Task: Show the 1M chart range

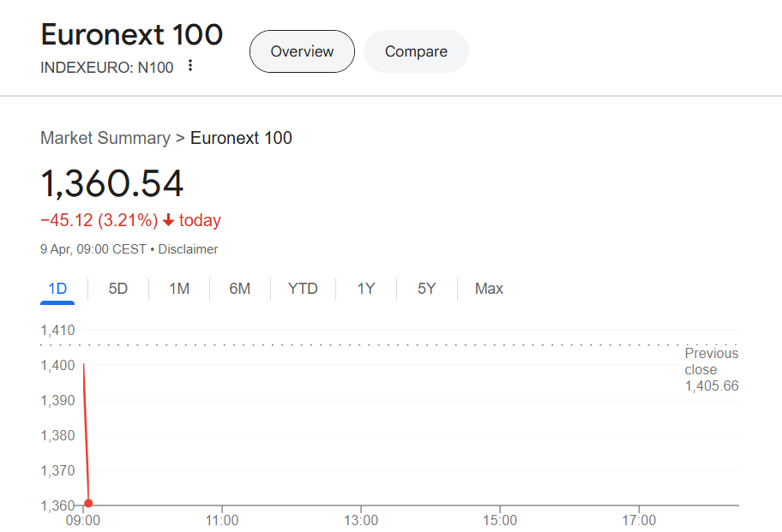Action: coord(179,289)
